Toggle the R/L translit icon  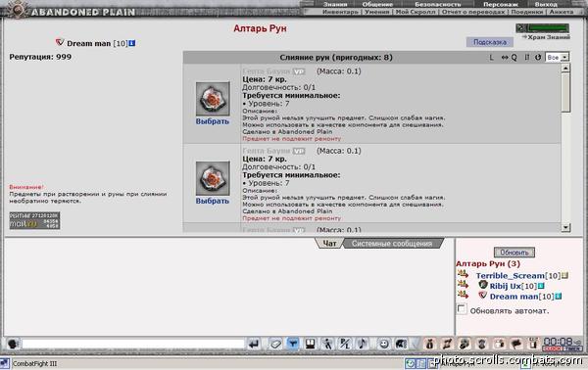pyautogui.click(x=344, y=344)
